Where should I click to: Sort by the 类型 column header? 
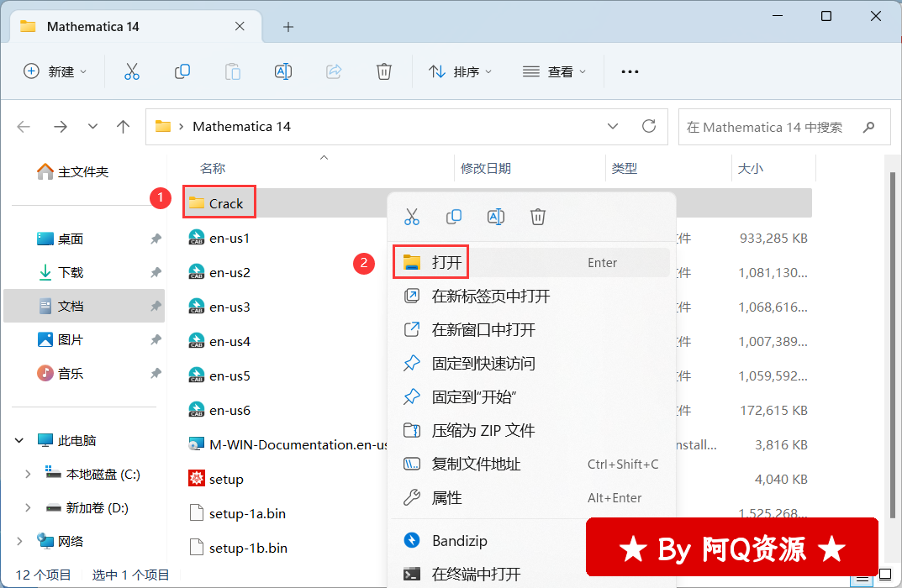point(624,168)
